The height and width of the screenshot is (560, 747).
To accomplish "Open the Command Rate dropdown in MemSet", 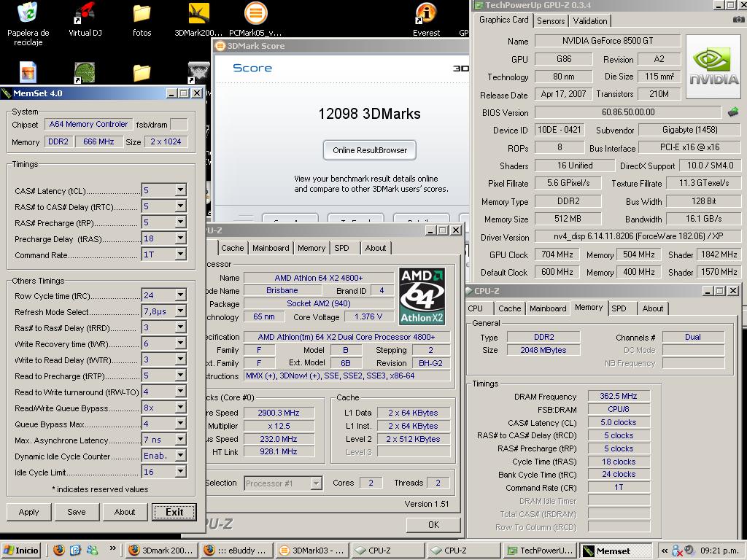I will 181,254.
